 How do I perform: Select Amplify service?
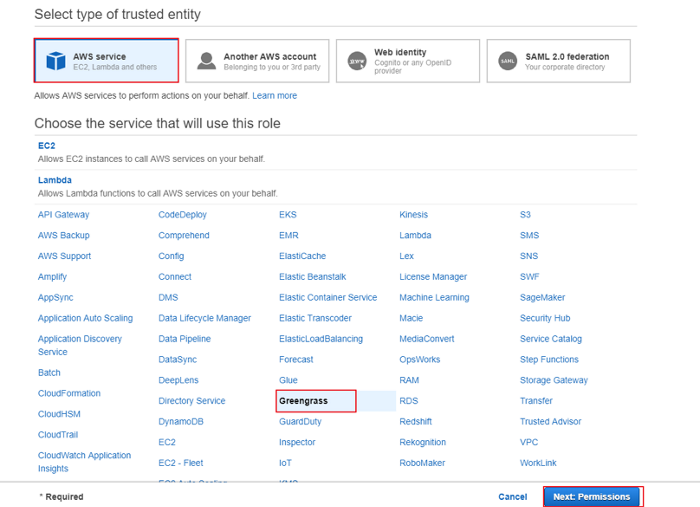click(52, 277)
